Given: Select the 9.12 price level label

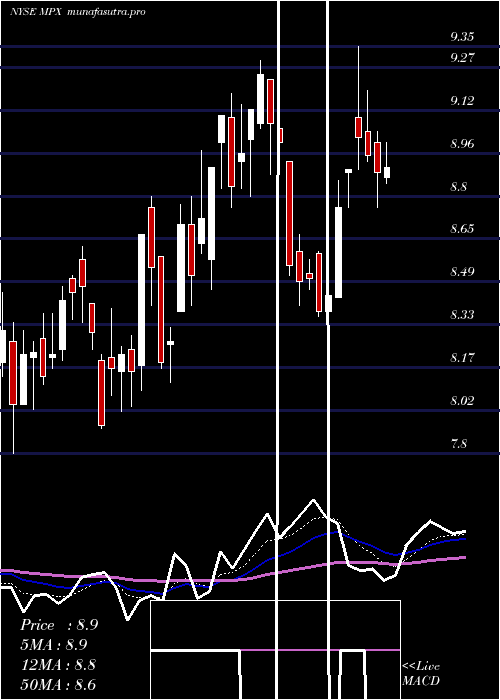Looking at the screenshot, I should point(462,101).
